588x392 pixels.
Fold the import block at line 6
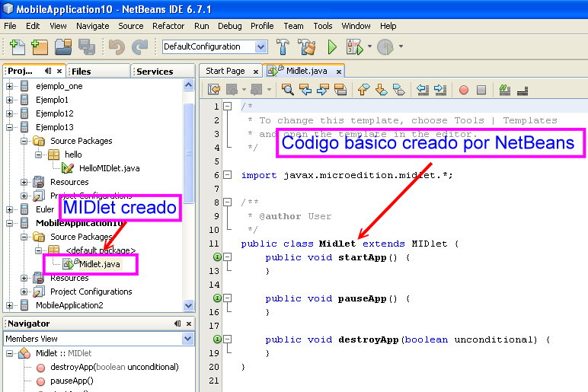coord(227,174)
